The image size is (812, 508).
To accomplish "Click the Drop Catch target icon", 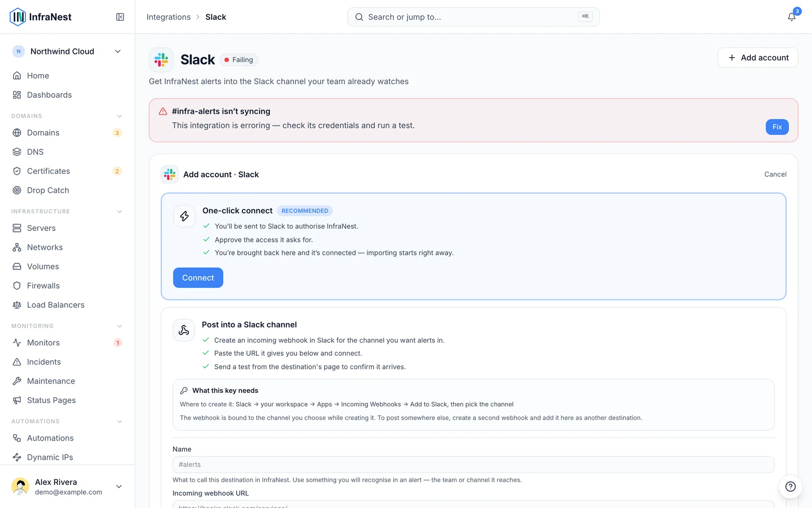I will (17, 190).
